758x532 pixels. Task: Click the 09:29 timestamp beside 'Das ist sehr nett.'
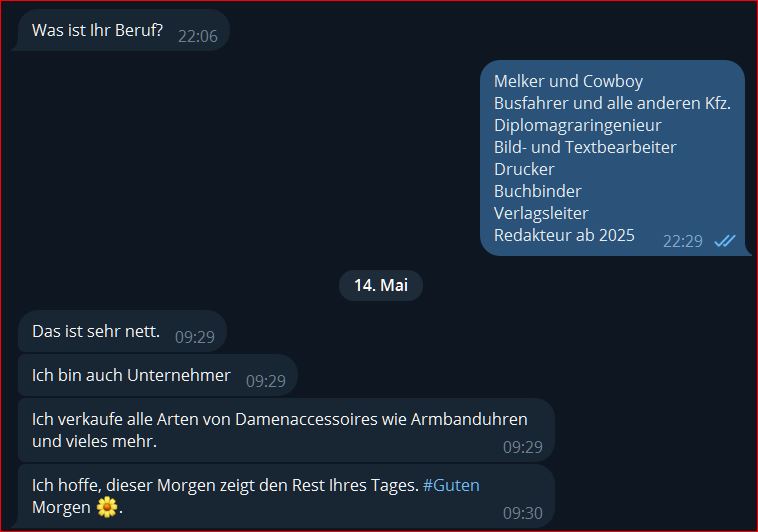[195, 337]
